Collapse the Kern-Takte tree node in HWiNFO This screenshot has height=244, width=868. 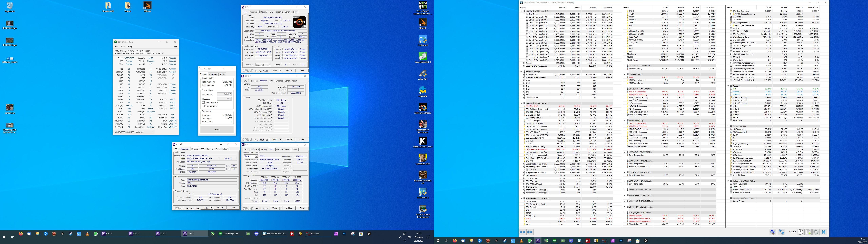(x=524, y=14)
